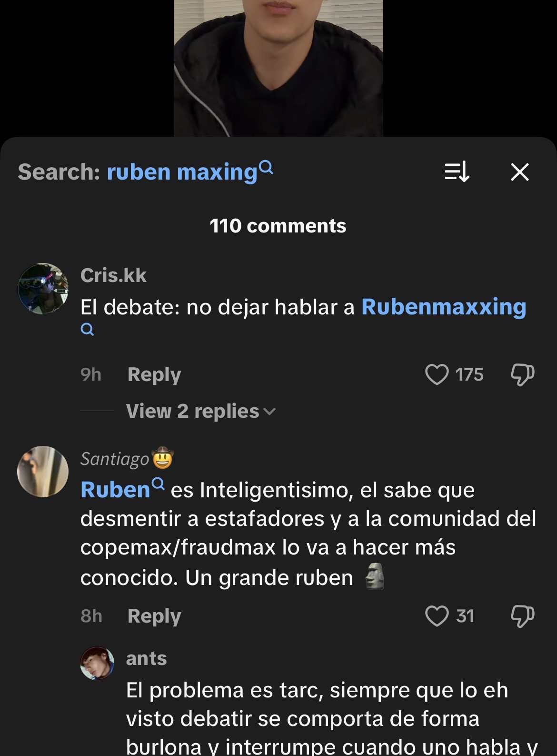Reply to Cris.kk's comment

click(x=154, y=375)
